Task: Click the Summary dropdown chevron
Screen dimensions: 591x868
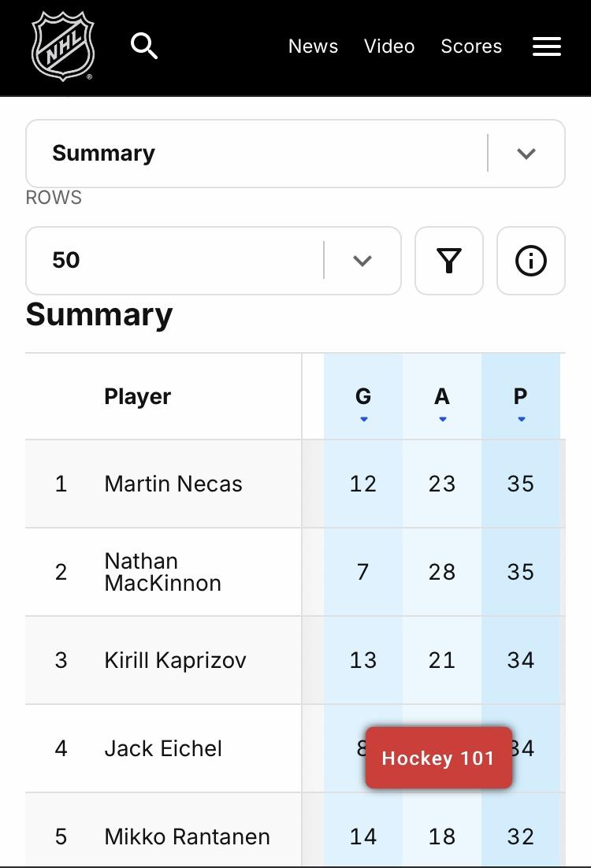Action: [x=526, y=154]
